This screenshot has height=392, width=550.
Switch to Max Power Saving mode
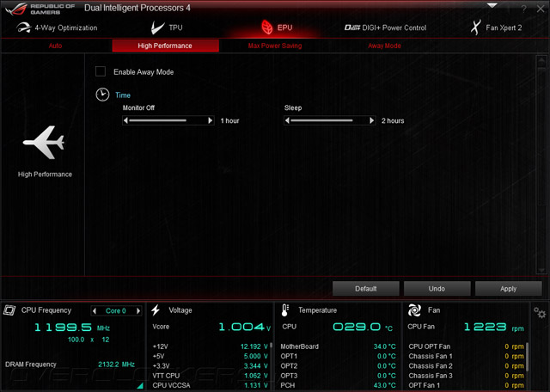pos(275,46)
